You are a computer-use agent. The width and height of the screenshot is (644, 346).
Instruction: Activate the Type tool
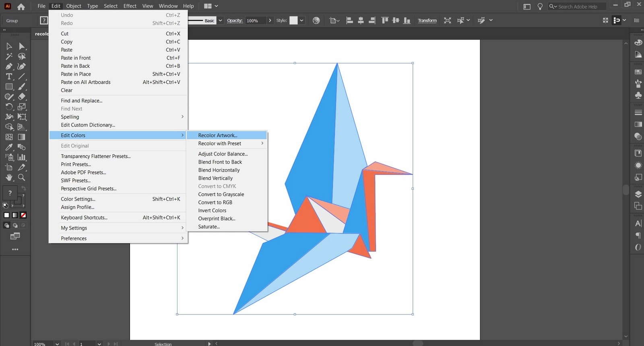click(9, 77)
